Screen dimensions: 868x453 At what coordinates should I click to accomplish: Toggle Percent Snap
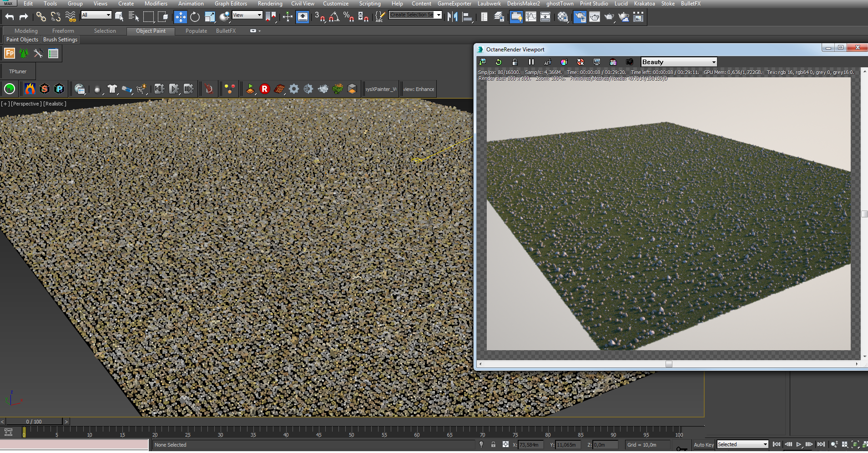click(x=349, y=17)
